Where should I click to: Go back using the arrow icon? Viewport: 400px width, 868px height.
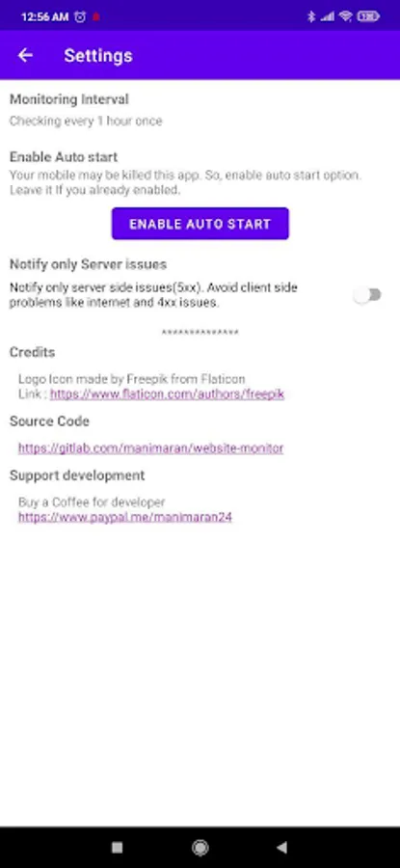pyautogui.click(x=25, y=55)
